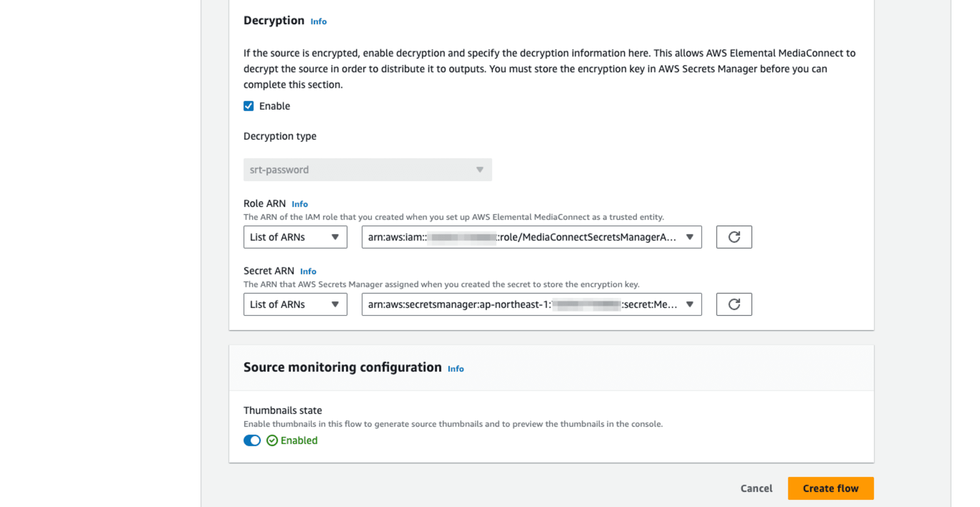Refresh the Role ARN list
This screenshot has height=507, width=980.
pyautogui.click(x=734, y=237)
